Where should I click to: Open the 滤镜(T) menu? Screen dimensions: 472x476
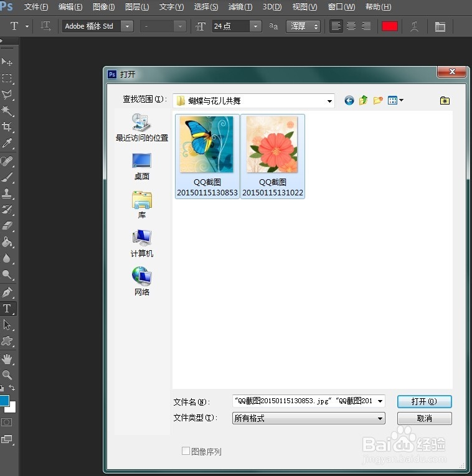pyautogui.click(x=240, y=7)
